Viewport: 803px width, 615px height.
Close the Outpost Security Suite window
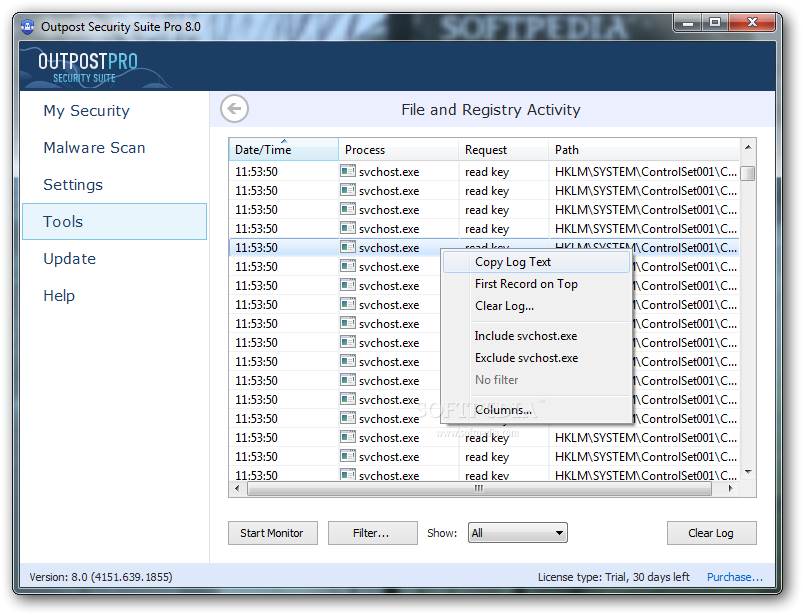pyautogui.click(x=752, y=23)
